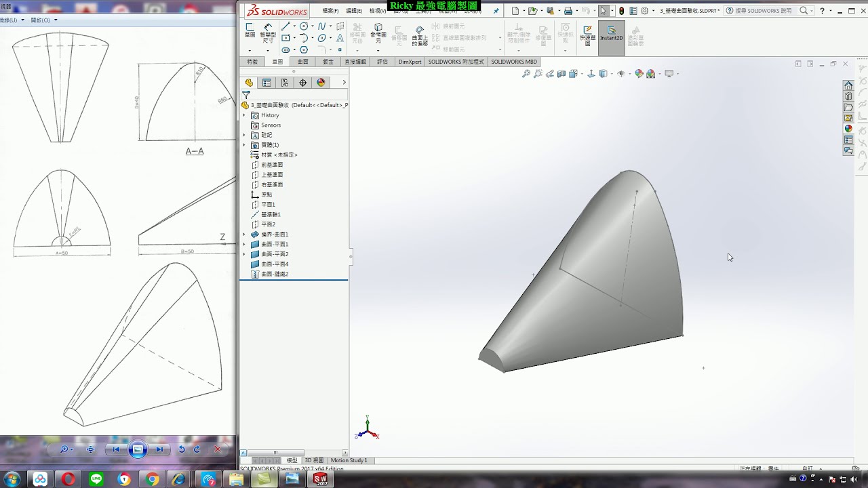This screenshot has width=868, height=488.
Task: Toggle the menu bar pin
Action: pos(496,11)
